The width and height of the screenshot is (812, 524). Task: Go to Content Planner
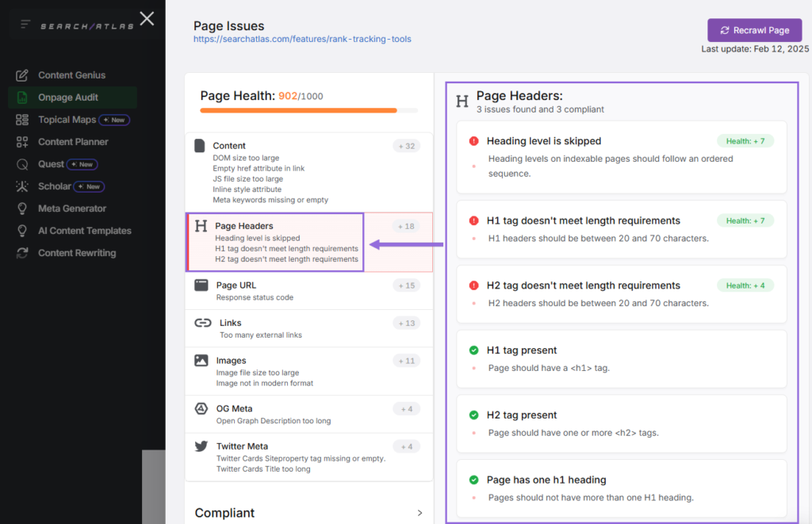72,142
